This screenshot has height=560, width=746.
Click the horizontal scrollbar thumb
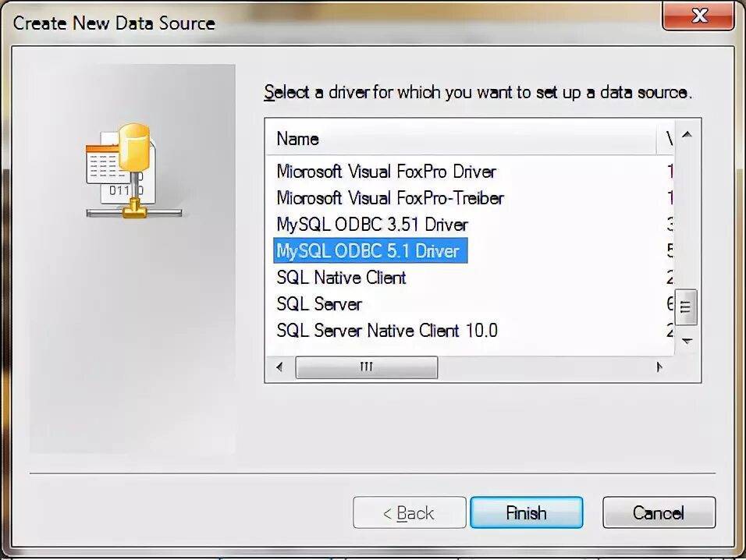(x=366, y=367)
